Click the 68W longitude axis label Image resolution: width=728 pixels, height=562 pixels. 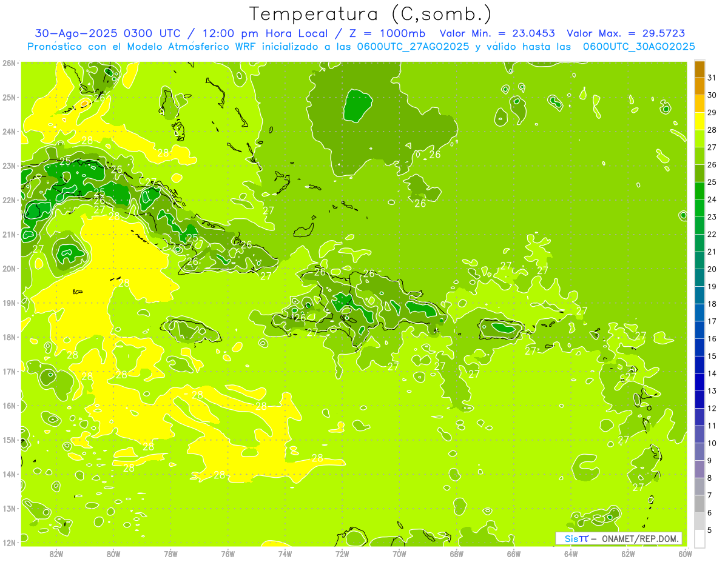point(456,553)
